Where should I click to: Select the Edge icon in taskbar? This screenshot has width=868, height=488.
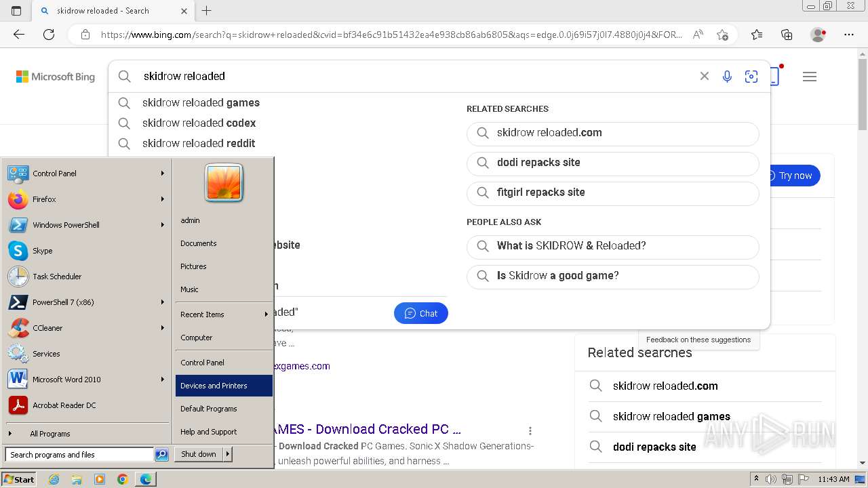pos(146,479)
